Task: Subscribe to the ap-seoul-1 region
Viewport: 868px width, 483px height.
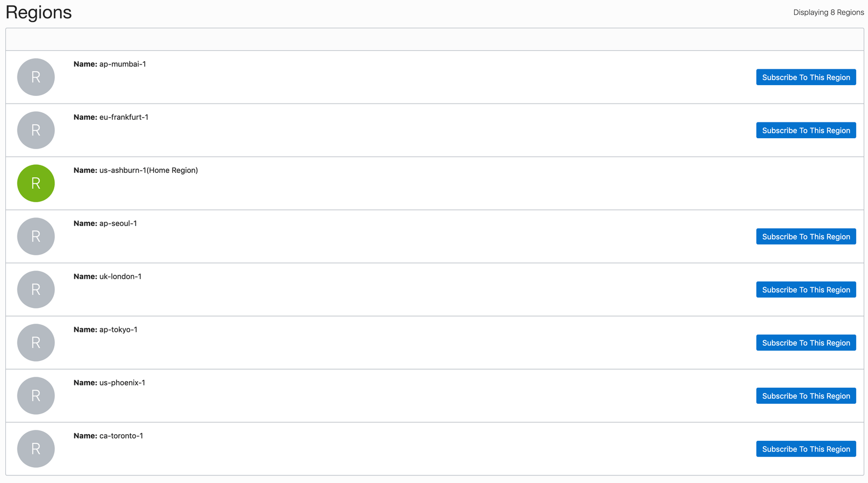Action: click(806, 237)
